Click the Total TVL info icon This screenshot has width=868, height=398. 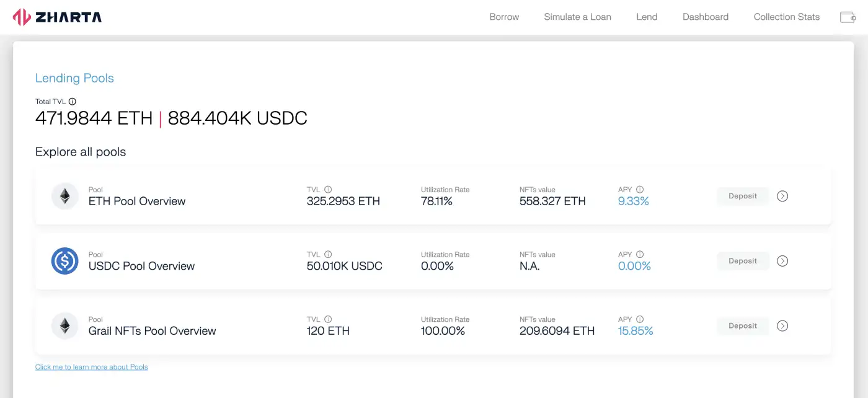73,102
